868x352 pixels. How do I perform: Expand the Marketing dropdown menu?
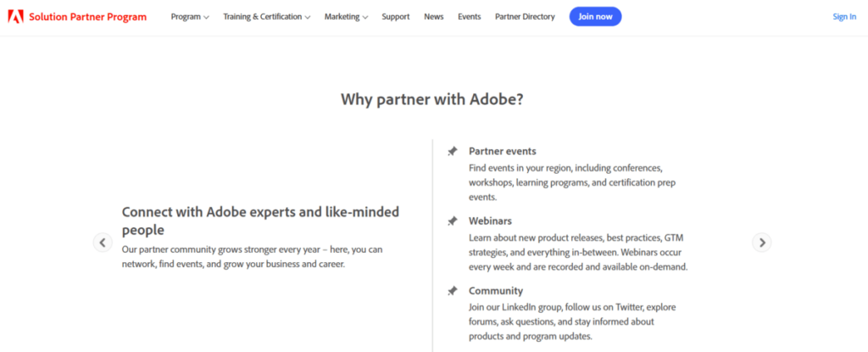(x=347, y=17)
